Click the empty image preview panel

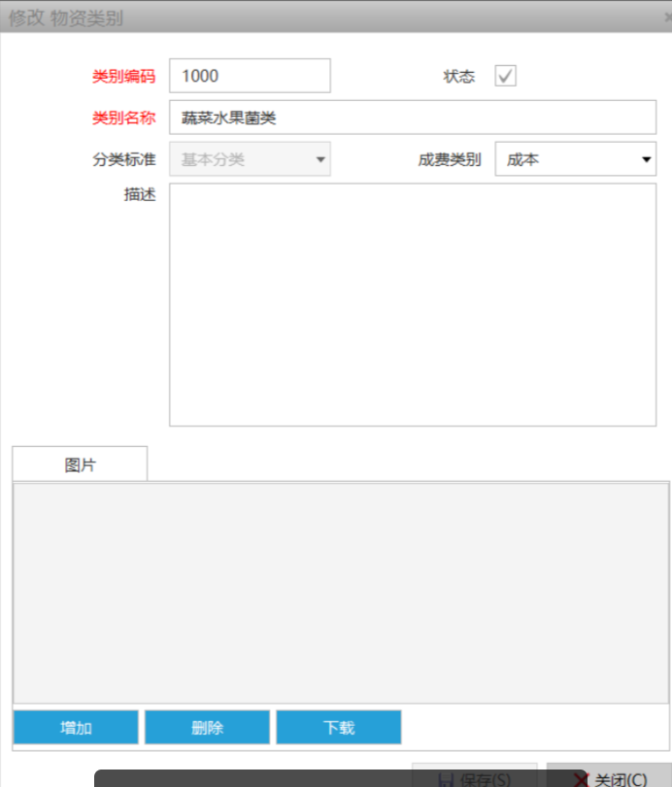point(340,593)
